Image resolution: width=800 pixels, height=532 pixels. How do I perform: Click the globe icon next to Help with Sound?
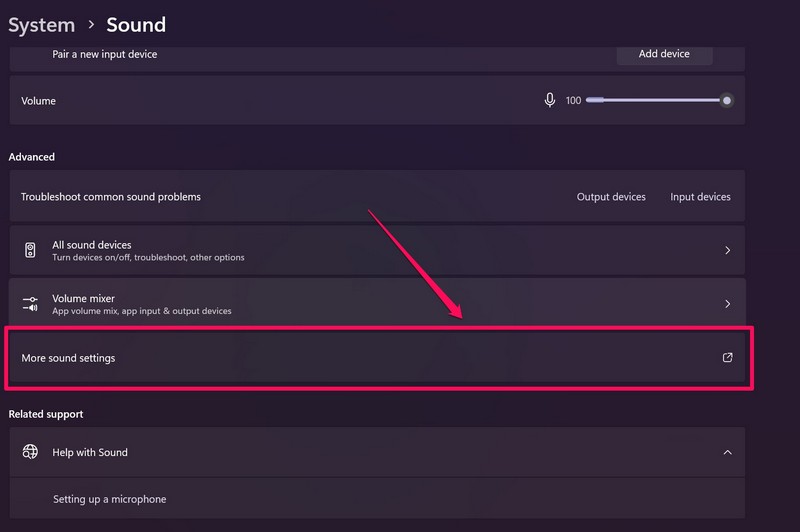tap(31, 452)
